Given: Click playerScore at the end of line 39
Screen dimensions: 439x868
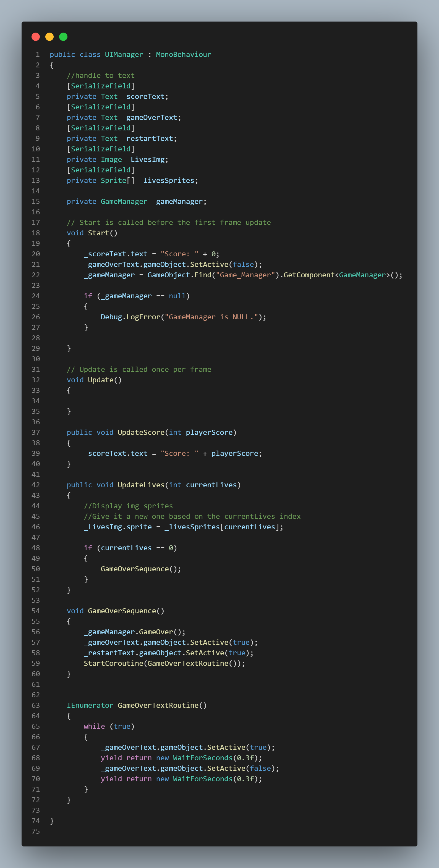Looking at the screenshot, I should coord(234,454).
